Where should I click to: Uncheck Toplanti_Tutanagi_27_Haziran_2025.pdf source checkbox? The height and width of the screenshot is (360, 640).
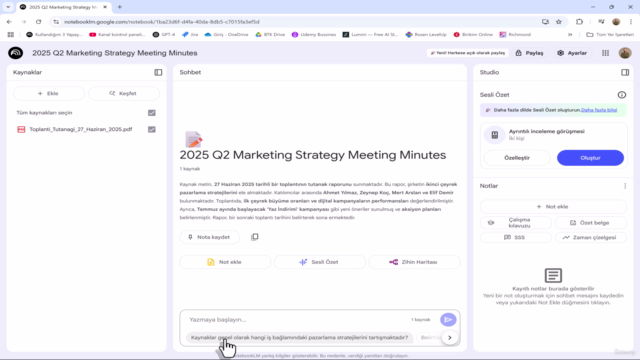pyautogui.click(x=152, y=129)
